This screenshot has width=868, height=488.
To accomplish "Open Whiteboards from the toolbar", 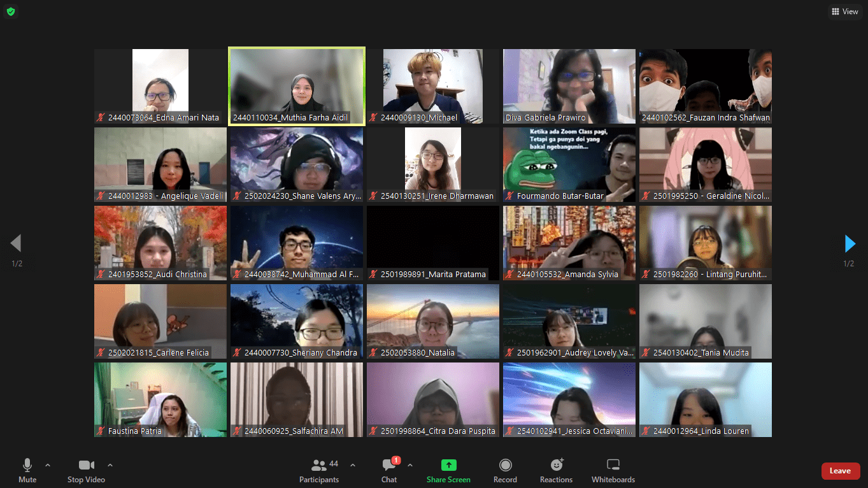I will (613, 470).
